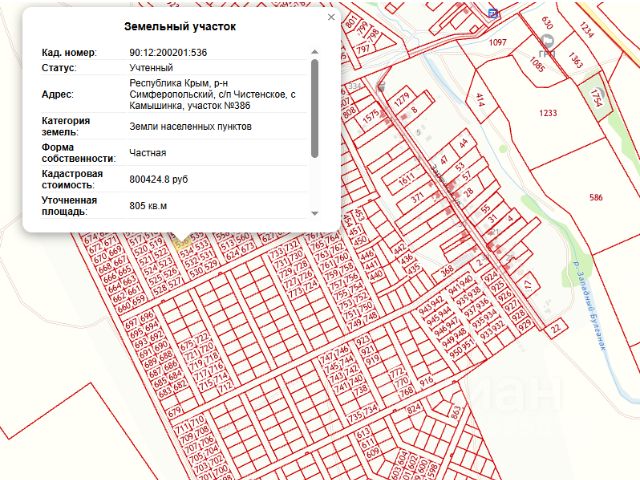The width and height of the screenshot is (640, 480).
Task: Click the grey ГРП marker icon
Action: 547,41
